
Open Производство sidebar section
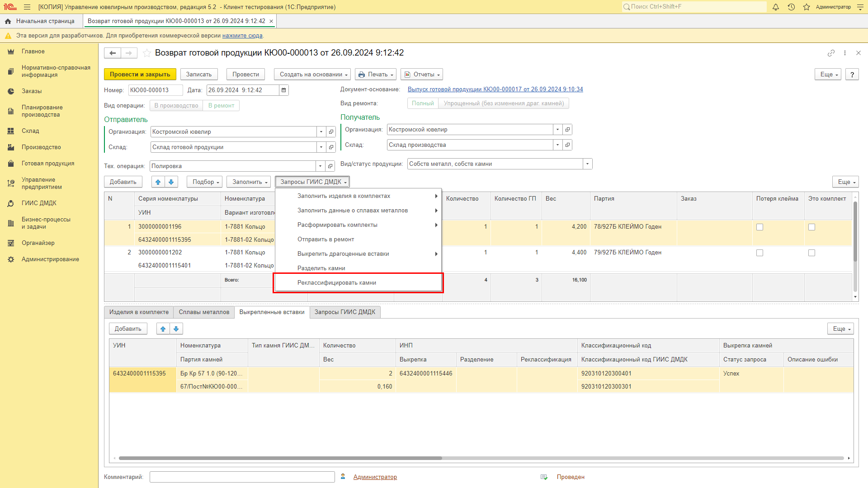pos(41,147)
